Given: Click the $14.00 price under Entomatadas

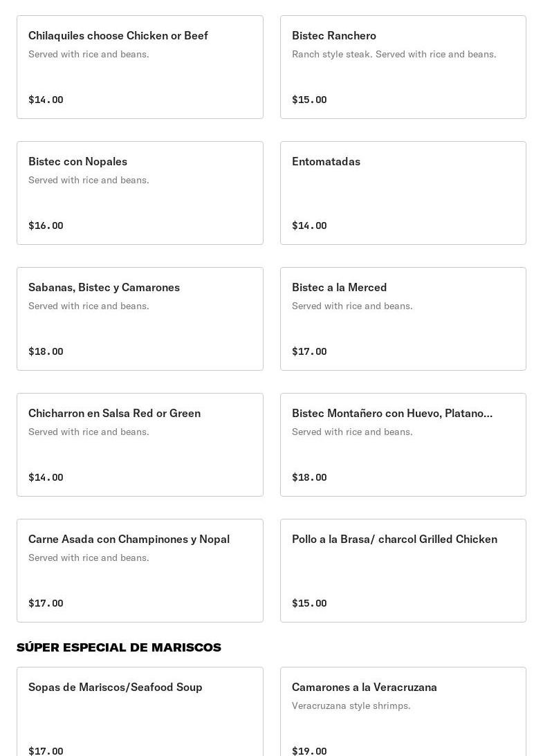Looking at the screenshot, I should tap(309, 225).
